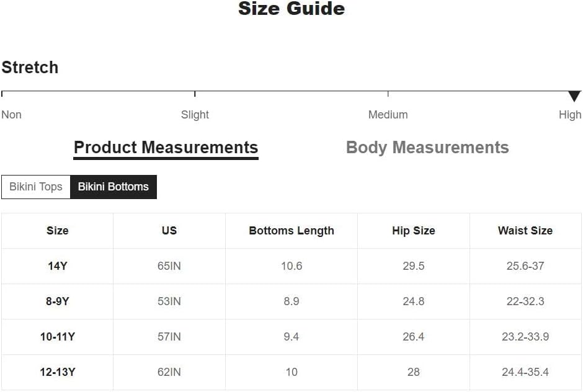Viewport: 583px width, 392px height.
Task: Select the 14Y size row label
Action: [x=57, y=266]
